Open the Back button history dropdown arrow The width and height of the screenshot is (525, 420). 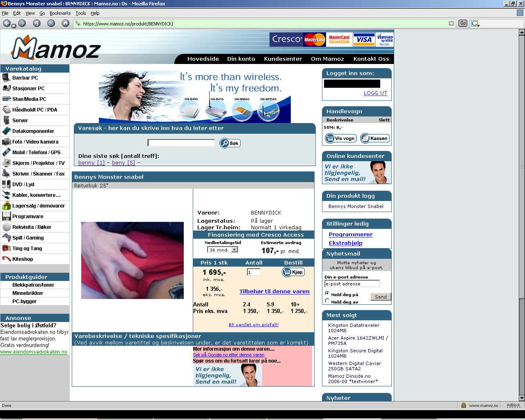[x=14, y=26]
